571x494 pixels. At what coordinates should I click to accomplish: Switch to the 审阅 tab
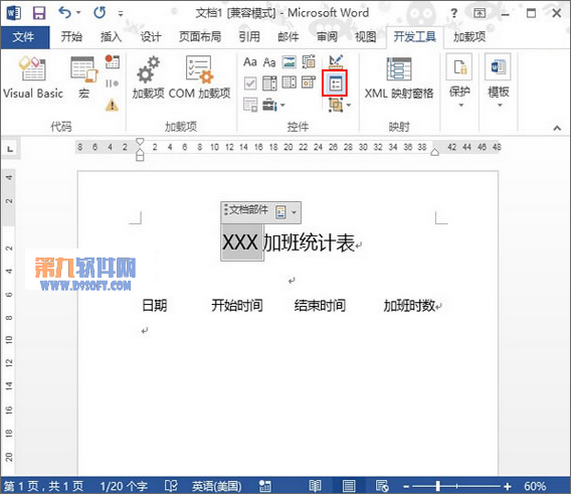(327, 37)
